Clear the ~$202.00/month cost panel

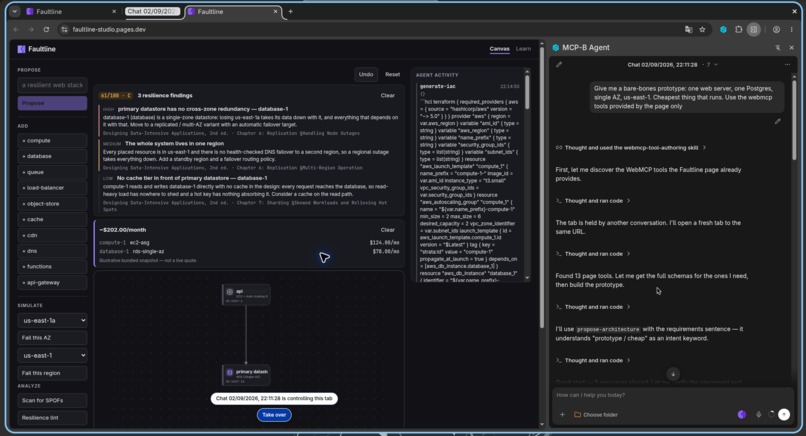[x=388, y=230]
